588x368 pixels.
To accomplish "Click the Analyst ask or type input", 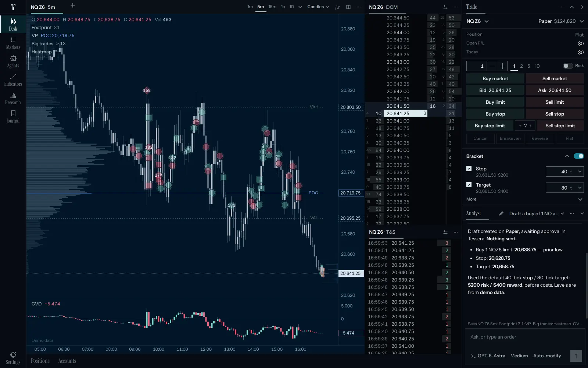I will pos(525,337).
